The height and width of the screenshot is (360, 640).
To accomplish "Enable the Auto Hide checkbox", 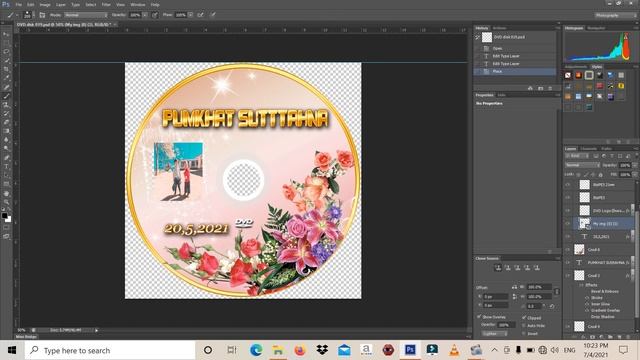I will click(524, 325).
